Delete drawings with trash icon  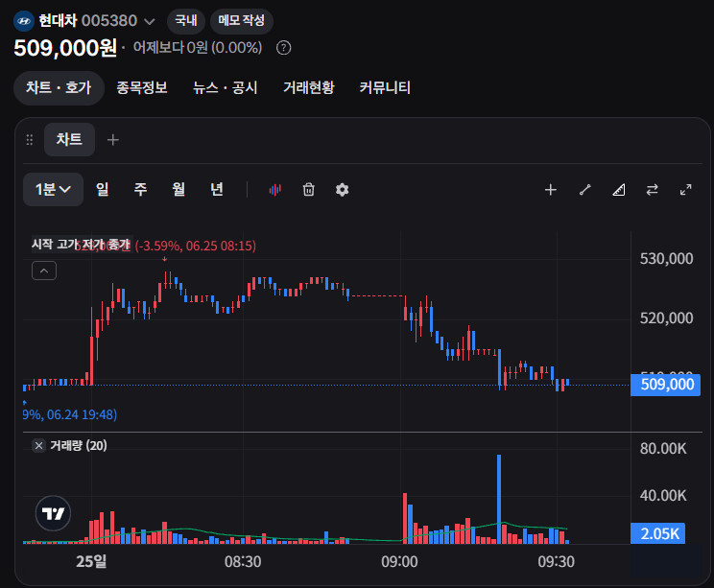point(309,189)
